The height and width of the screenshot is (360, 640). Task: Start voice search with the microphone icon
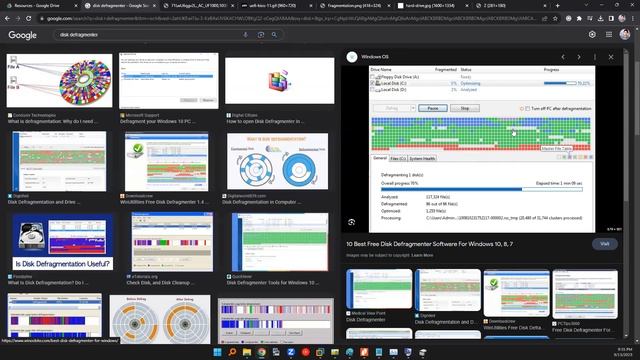point(245,35)
